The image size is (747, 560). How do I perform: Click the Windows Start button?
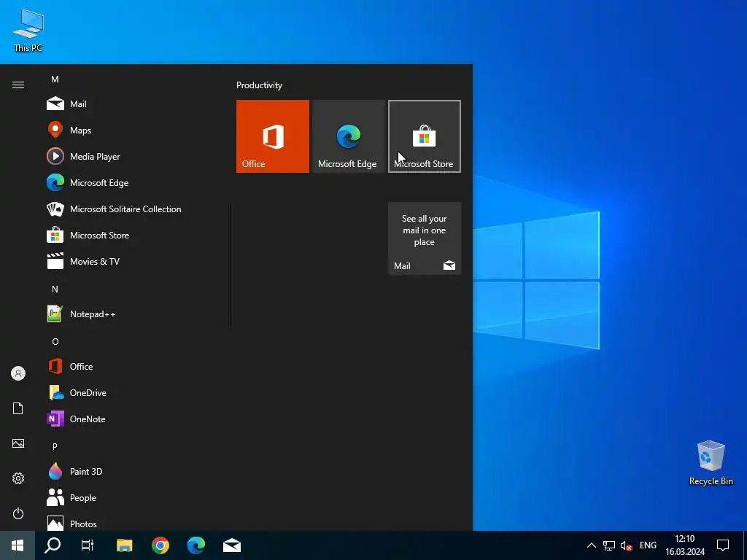18,545
